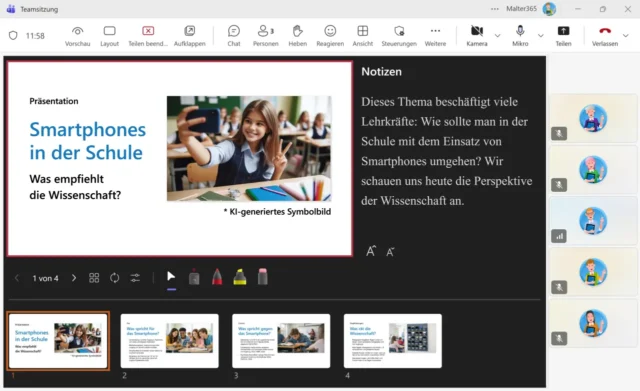Viewport: 640px width, 391px height.
Task: Open the title bar three-dots menu
Action: (495, 9)
